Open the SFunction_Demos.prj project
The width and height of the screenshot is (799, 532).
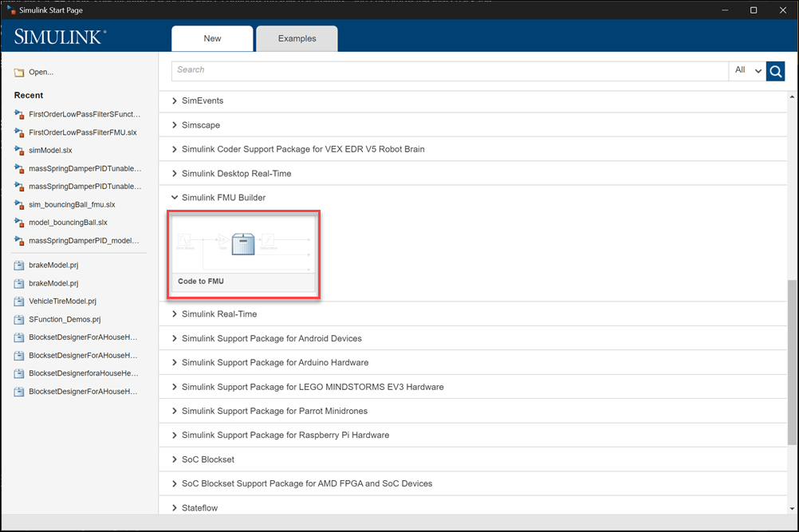click(x=65, y=319)
